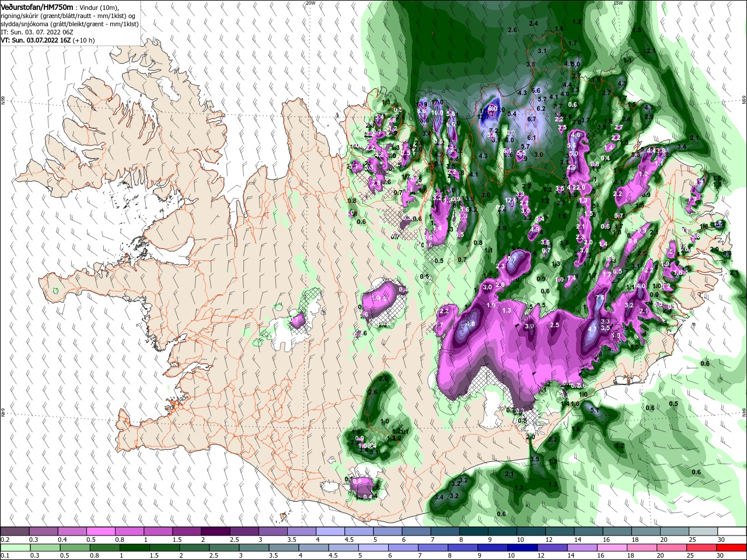This screenshot has height=560, width=747.
Task: Click the 0.2 label under upper legend
Action: coord(4,540)
